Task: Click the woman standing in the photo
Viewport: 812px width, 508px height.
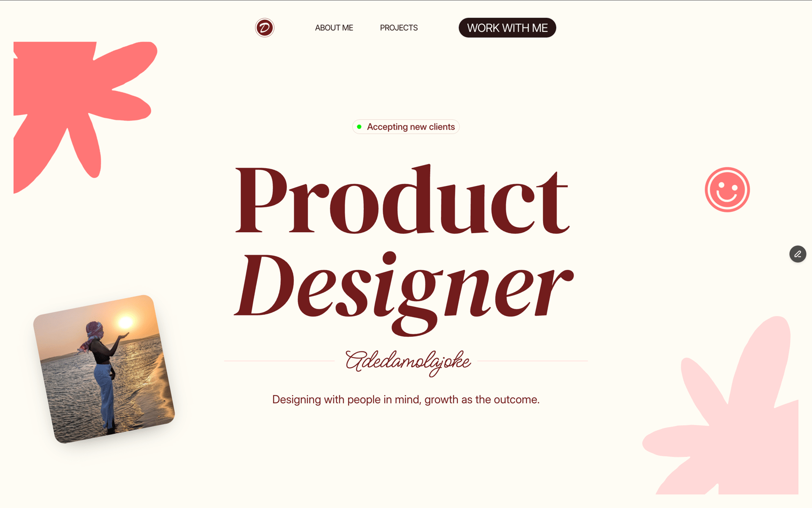Action: click(103, 373)
